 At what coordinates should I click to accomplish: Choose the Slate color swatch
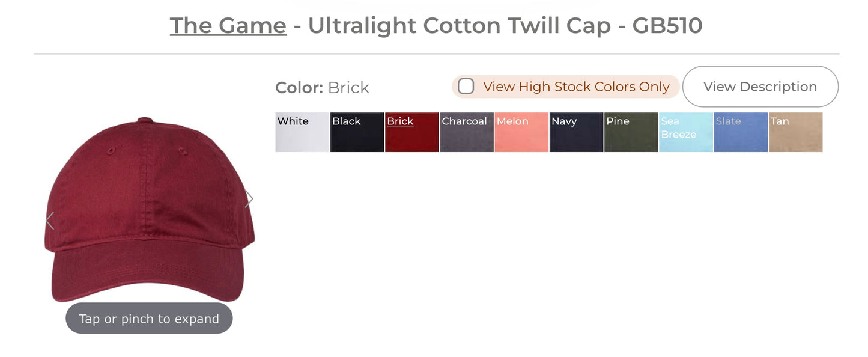[x=741, y=132]
